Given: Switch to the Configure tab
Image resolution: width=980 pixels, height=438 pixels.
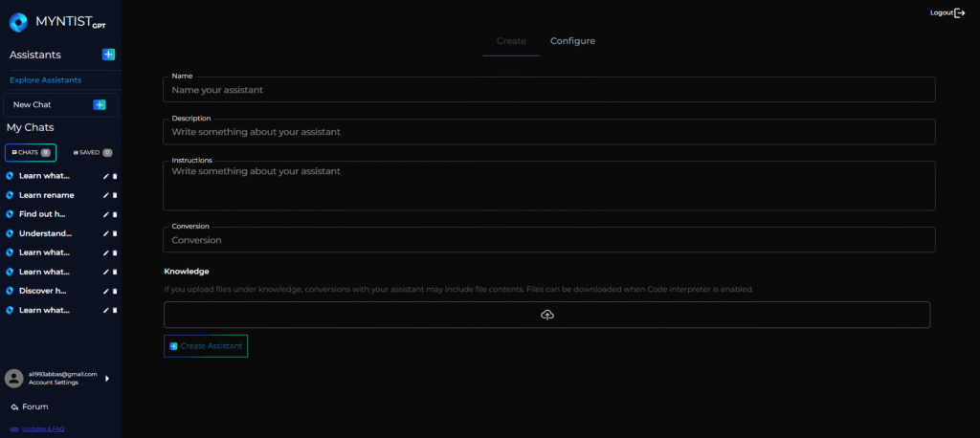Looking at the screenshot, I should click(572, 41).
